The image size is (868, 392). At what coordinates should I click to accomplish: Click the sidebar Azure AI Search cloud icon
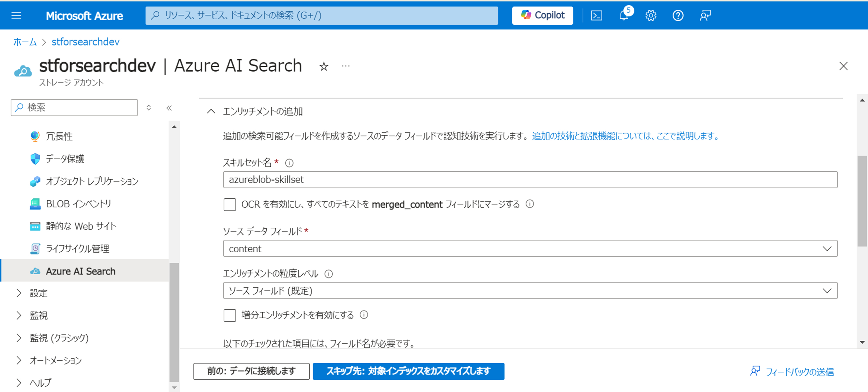[x=35, y=271]
